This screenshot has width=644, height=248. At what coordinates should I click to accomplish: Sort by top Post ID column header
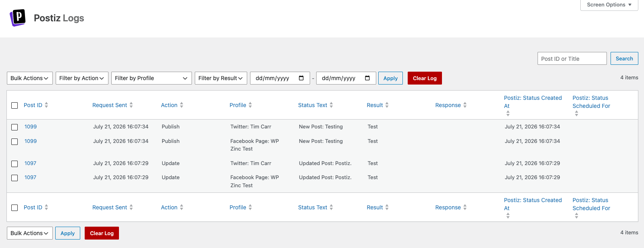(33, 105)
